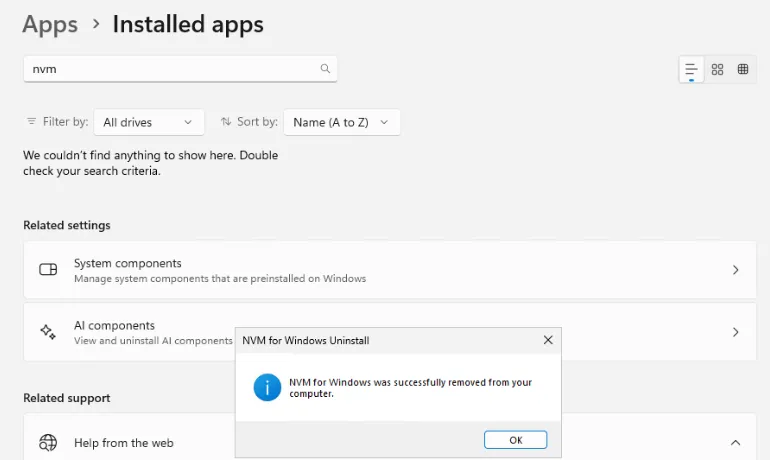The width and height of the screenshot is (770, 460).
Task: Close the NVM for Windows Uninstall dialog
Action: (x=548, y=340)
